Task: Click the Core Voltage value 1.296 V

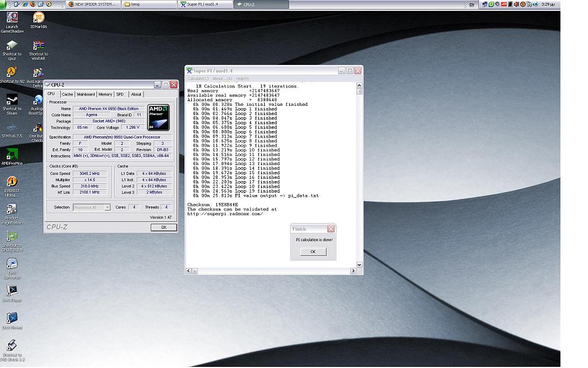Action: 133,127
